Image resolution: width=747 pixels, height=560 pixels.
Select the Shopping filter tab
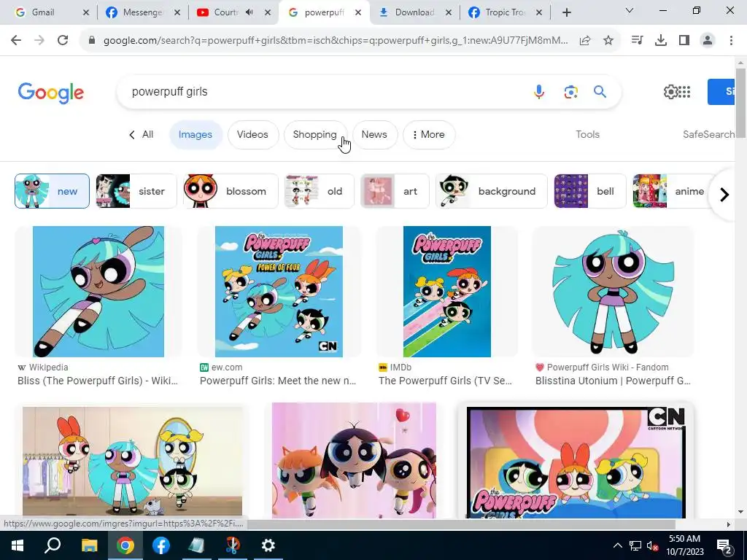coord(315,135)
